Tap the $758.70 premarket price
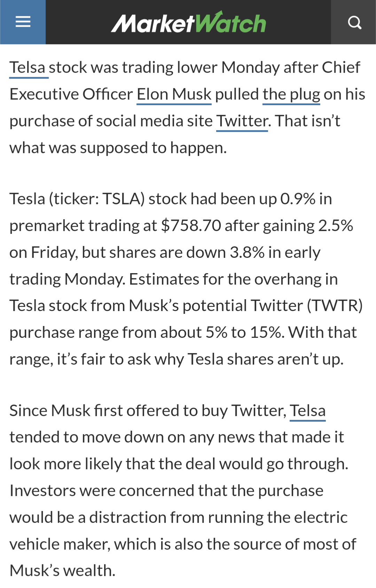 click(x=191, y=226)
